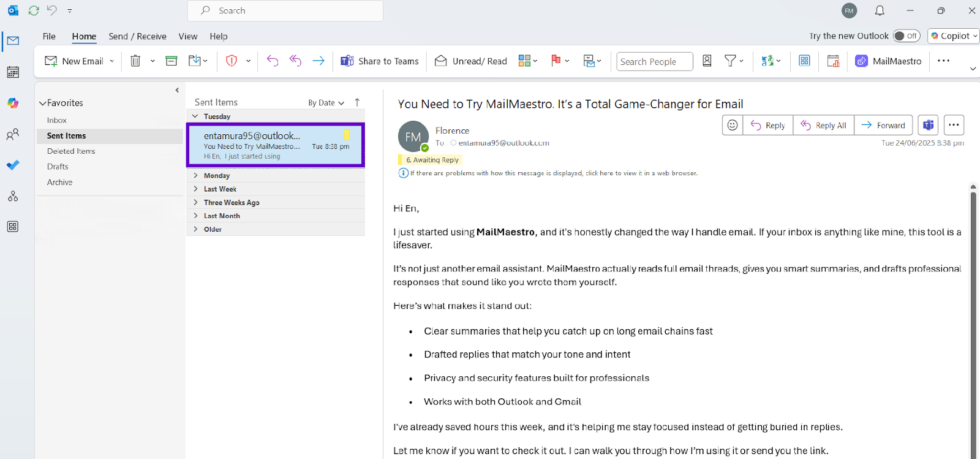Click Reply All in the reading pane
Viewport: 980px width, 459px height.
tap(824, 125)
